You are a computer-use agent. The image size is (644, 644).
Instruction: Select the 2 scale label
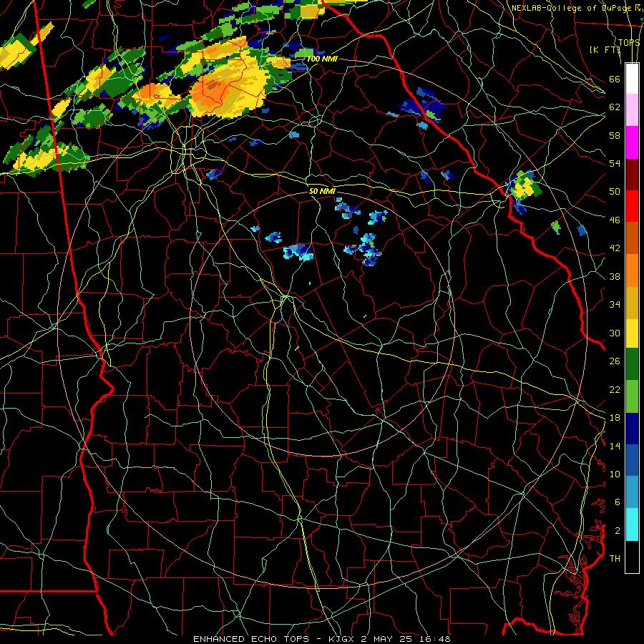coord(618,531)
